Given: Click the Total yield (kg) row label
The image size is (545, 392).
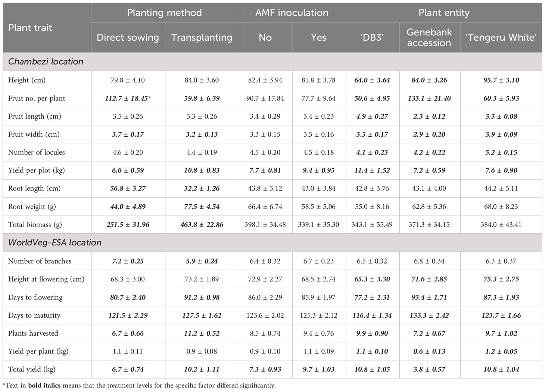Looking at the screenshot, I should click(32, 370).
